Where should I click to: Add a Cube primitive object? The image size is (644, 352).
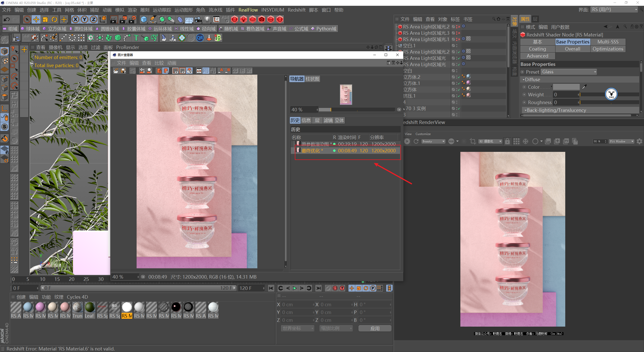point(144,19)
